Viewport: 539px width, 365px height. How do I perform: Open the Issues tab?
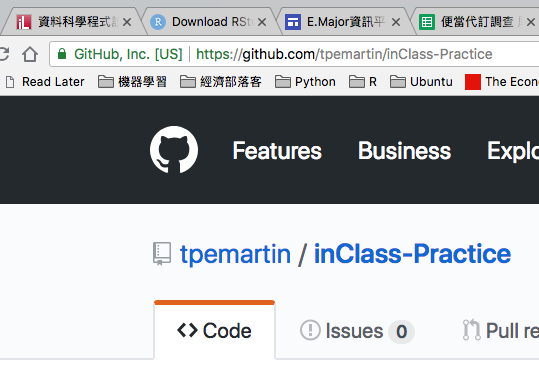(357, 331)
